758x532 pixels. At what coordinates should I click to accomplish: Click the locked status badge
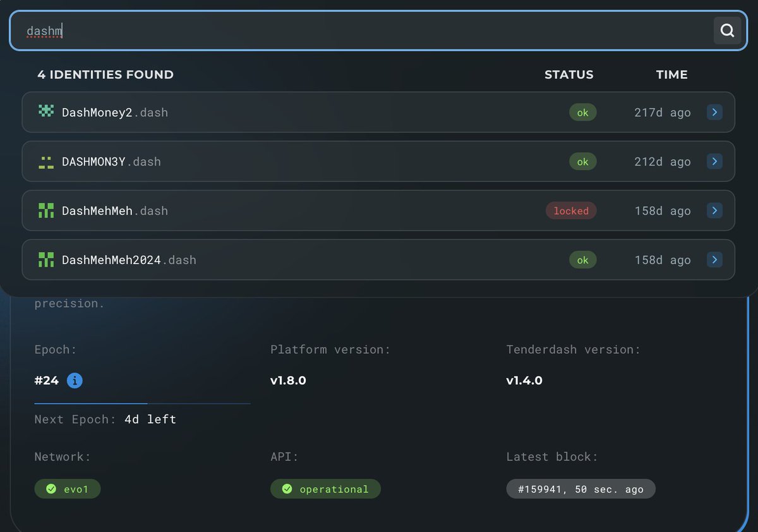point(571,211)
